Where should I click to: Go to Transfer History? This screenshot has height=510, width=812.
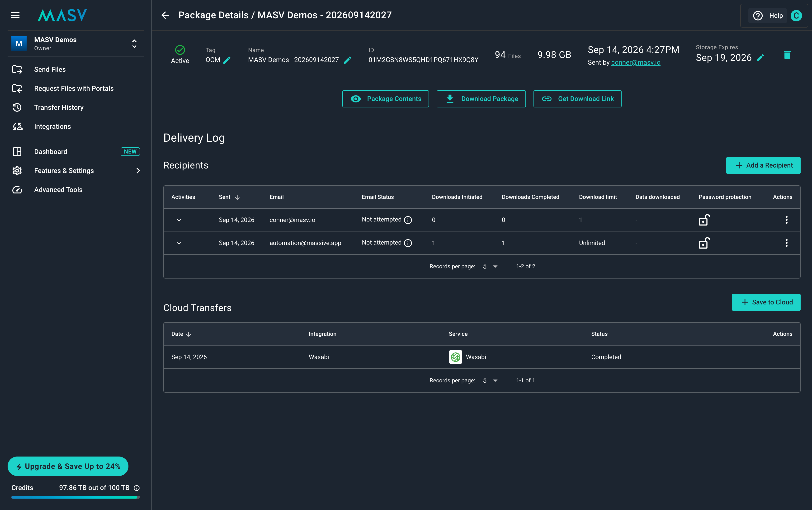[x=76, y=108]
